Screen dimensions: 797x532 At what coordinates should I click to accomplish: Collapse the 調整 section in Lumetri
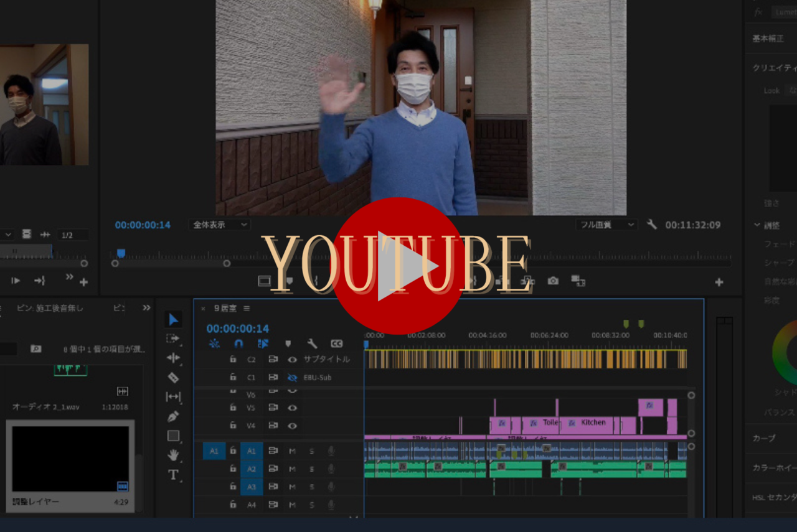coord(757,225)
